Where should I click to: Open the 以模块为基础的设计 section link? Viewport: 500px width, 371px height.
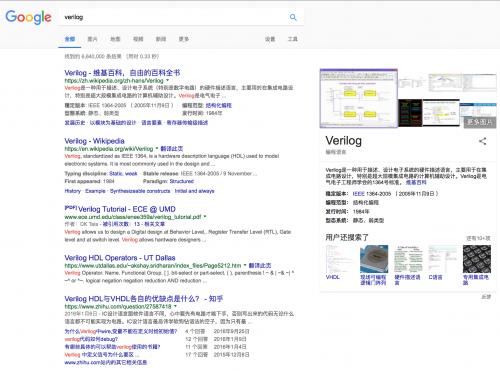click(x=113, y=123)
